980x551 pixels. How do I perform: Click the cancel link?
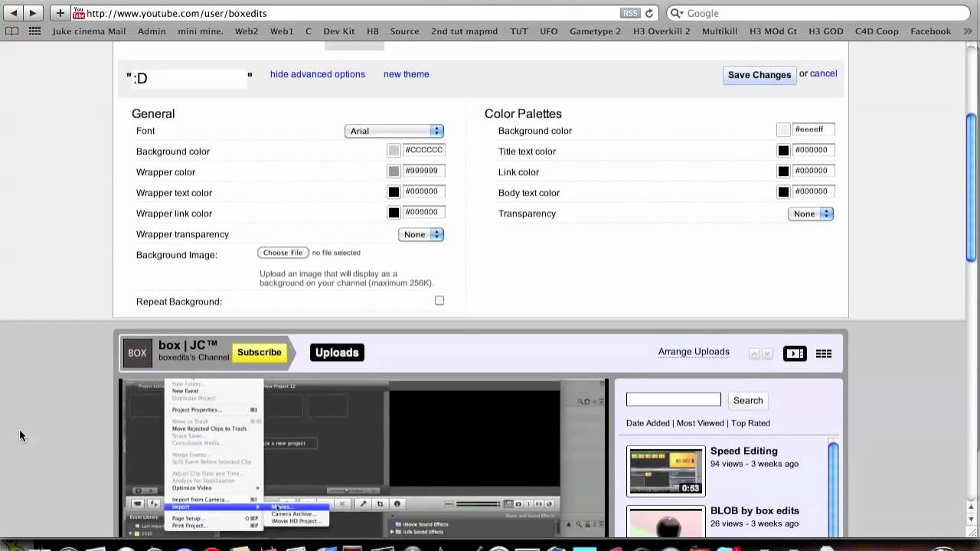[x=823, y=73]
